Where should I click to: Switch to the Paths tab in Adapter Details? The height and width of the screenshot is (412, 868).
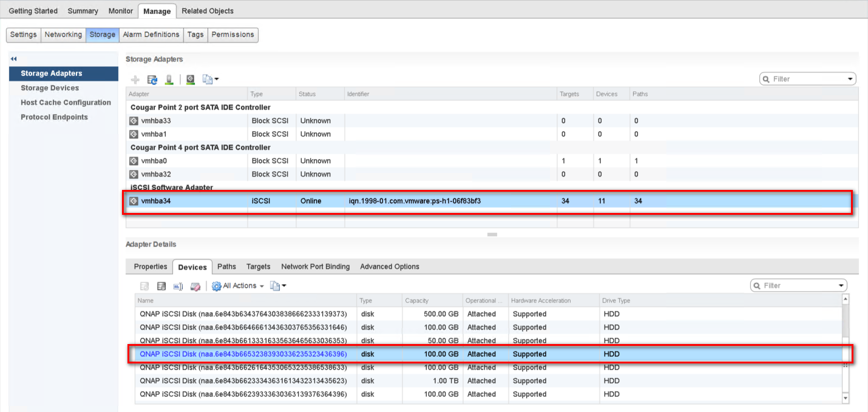[226, 266]
